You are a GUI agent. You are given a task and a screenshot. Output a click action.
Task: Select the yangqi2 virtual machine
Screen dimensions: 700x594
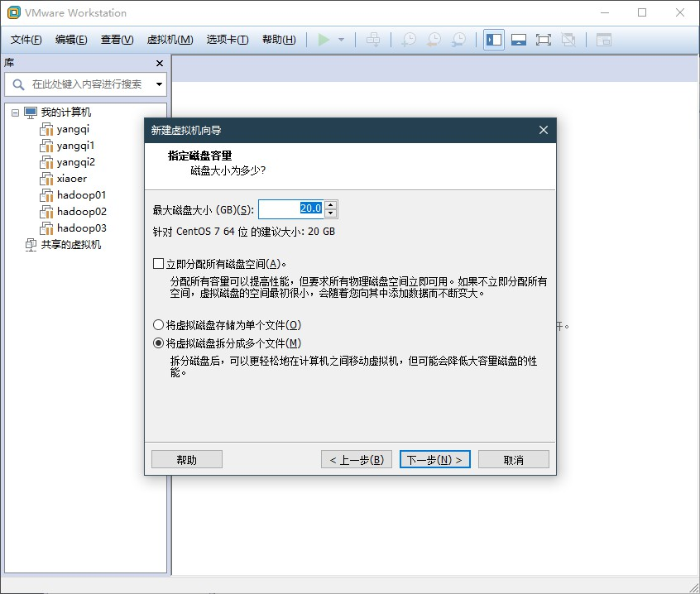tap(76, 162)
